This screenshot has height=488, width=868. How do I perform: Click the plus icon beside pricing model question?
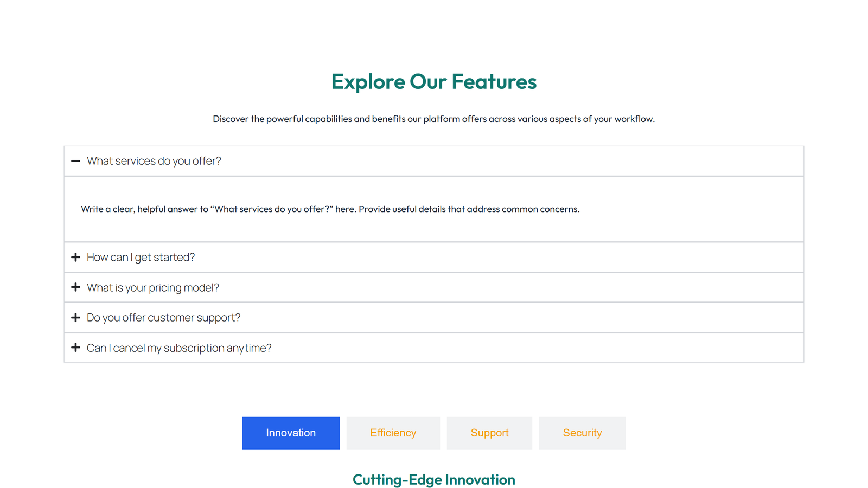pyautogui.click(x=75, y=287)
